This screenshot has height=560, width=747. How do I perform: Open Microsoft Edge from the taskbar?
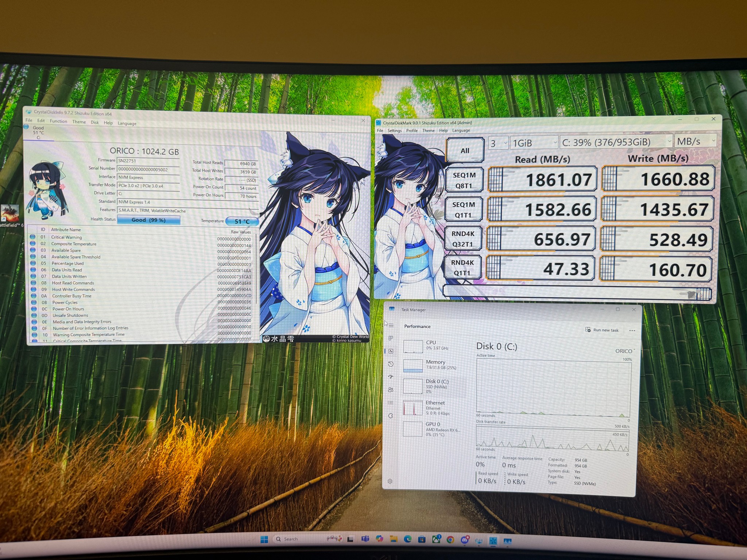408,539
